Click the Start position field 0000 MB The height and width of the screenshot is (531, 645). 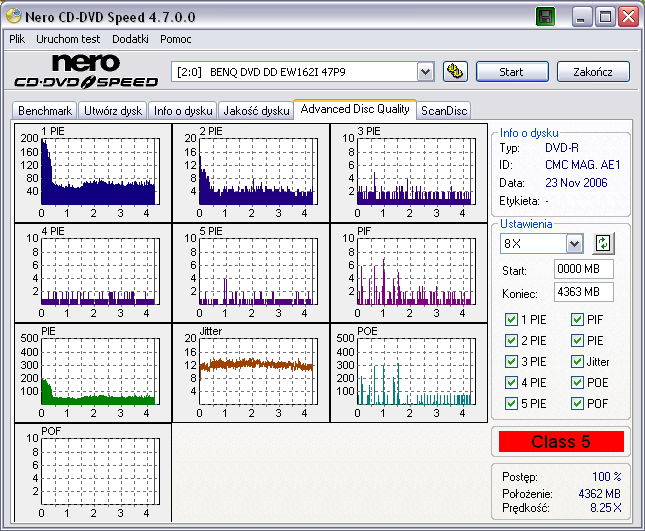coord(583,269)
